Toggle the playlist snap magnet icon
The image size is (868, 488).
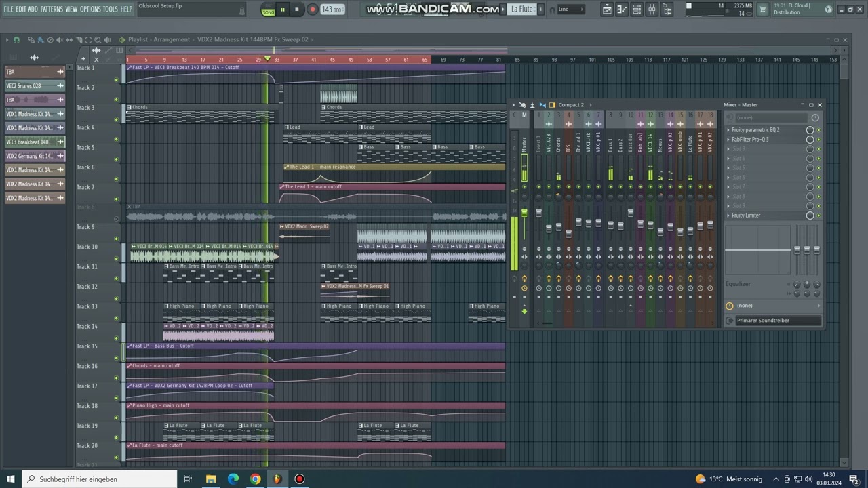tap(16, 40)
